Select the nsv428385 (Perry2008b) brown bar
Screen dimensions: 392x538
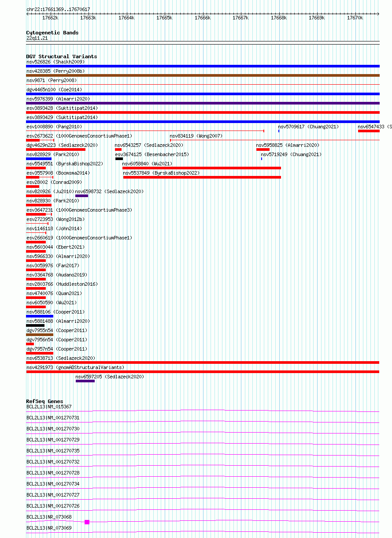[203, 75]
